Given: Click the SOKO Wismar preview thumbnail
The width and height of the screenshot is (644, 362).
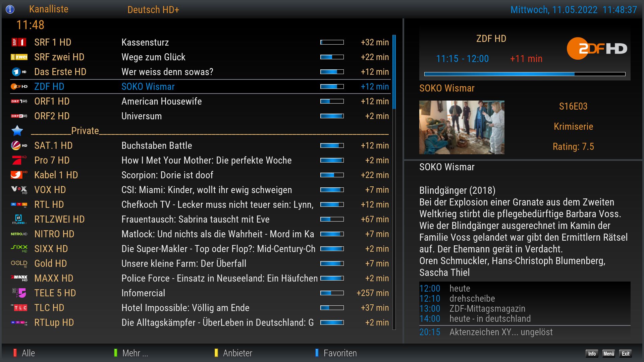Looking at the screenshot, I should [x=462, y=127].
